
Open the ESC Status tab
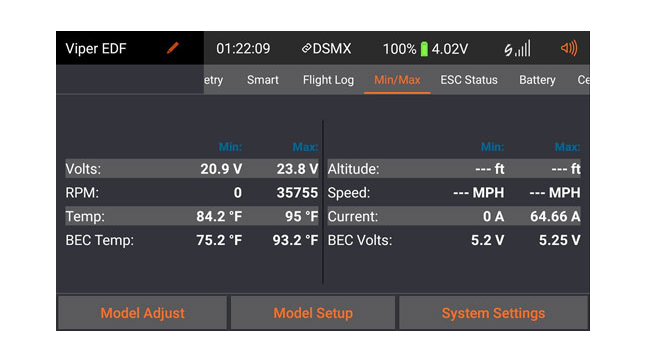pos(469,80)
